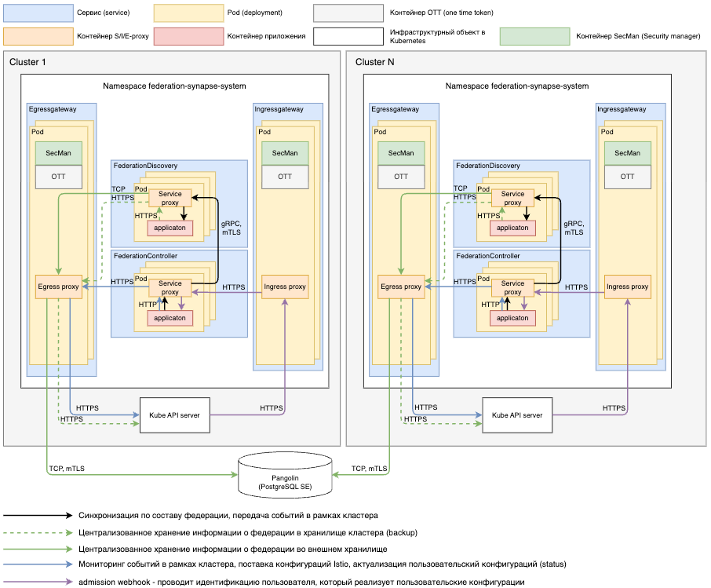The height and width of the screenshot is (588, 711).
Task: Select the Kube API server box in Cluster 1
Action: pos(174,415)
